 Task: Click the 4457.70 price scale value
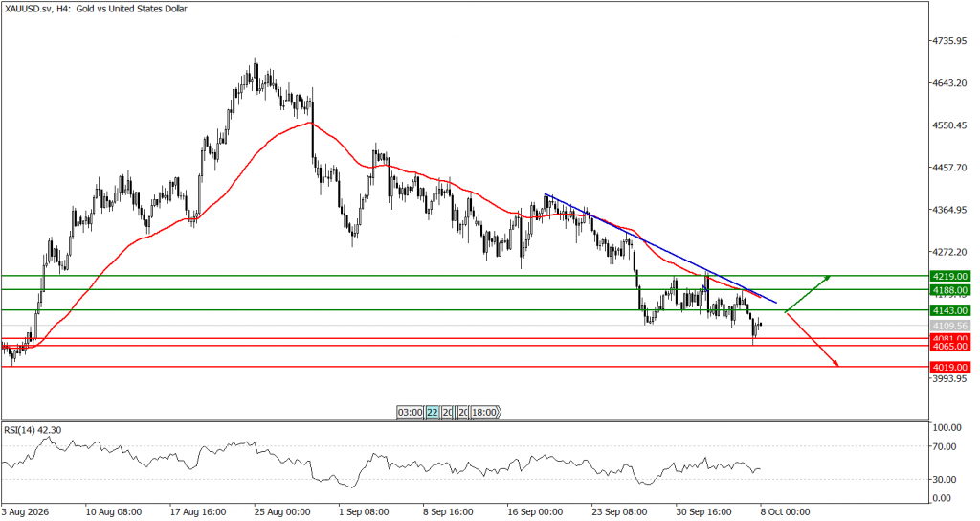pos(950,168)
